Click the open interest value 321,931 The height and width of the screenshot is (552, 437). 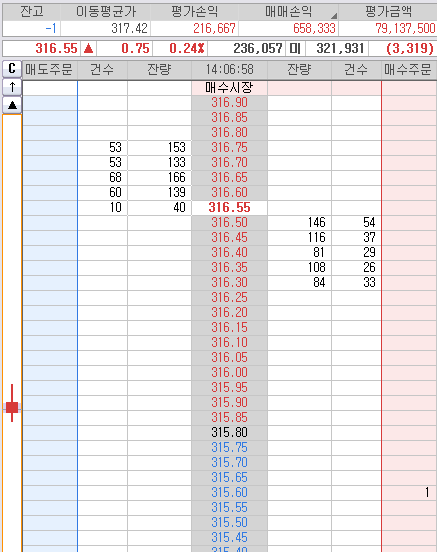coord(340,48)
